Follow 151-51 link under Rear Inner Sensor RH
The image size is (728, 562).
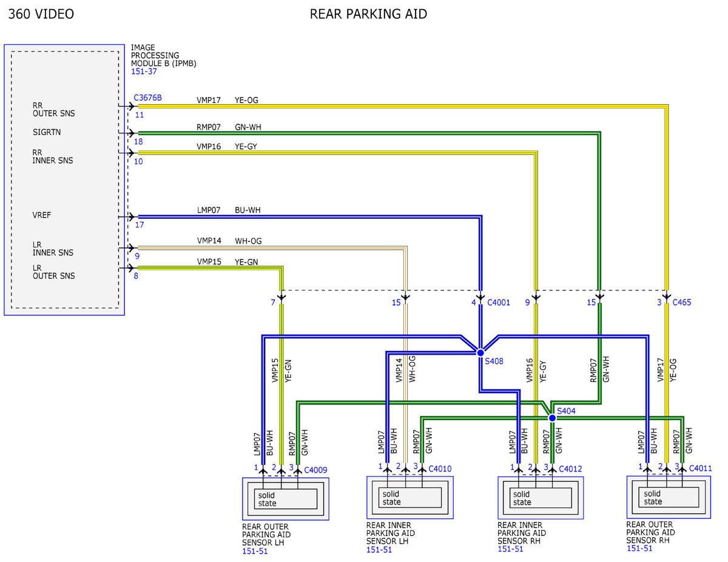point(510,549)
